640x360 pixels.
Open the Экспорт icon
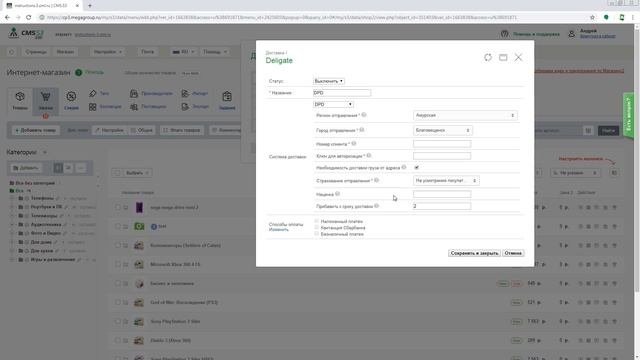185,107
